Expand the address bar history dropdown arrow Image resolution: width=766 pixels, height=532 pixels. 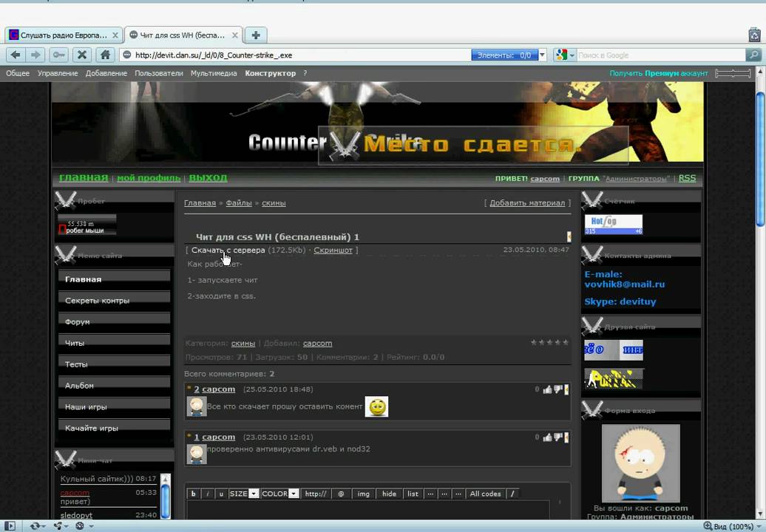coord(542,55)
